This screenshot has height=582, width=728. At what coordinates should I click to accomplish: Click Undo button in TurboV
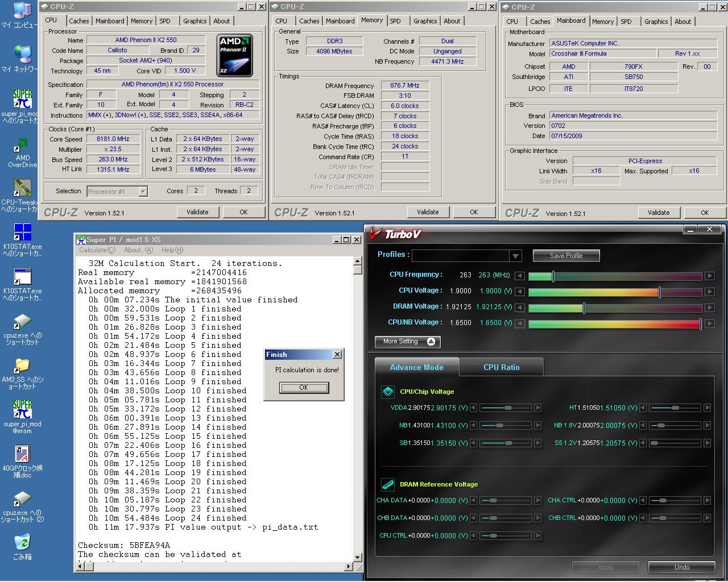coord(681,567)
